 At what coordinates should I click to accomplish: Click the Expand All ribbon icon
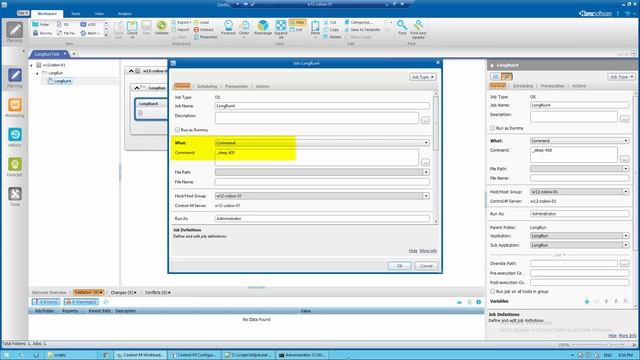[281, 29]
